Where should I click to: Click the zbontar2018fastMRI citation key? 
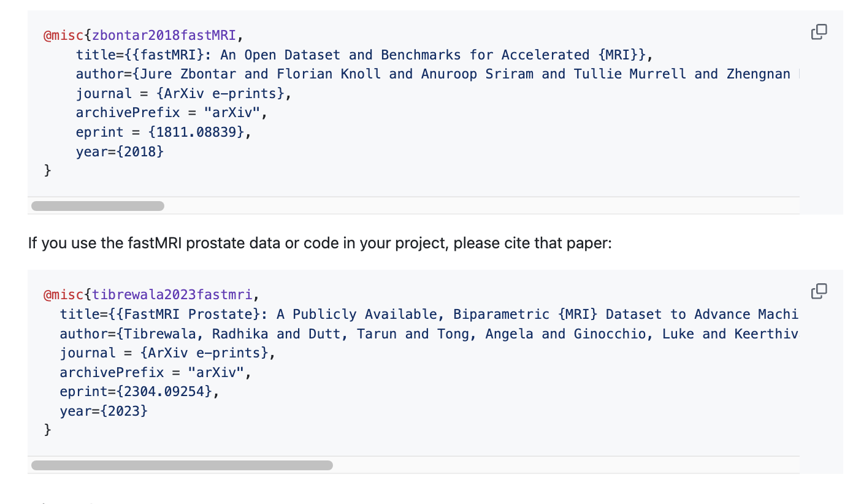point(164,35)
